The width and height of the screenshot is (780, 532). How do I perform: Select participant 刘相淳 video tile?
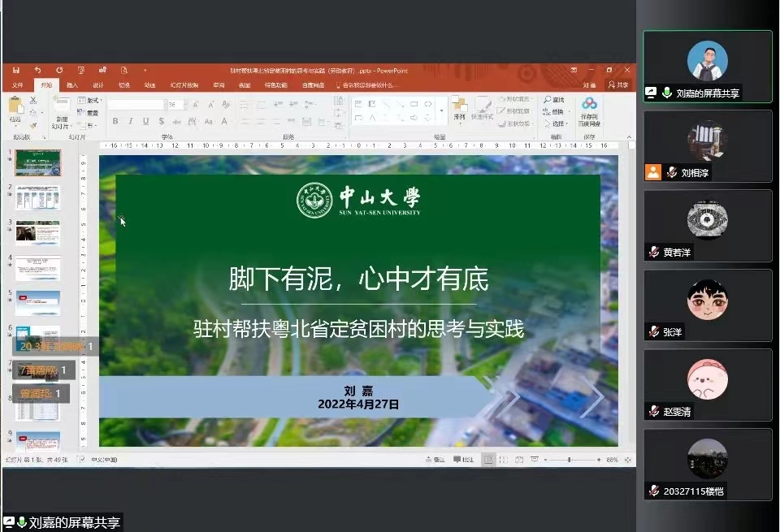point(707,146)
